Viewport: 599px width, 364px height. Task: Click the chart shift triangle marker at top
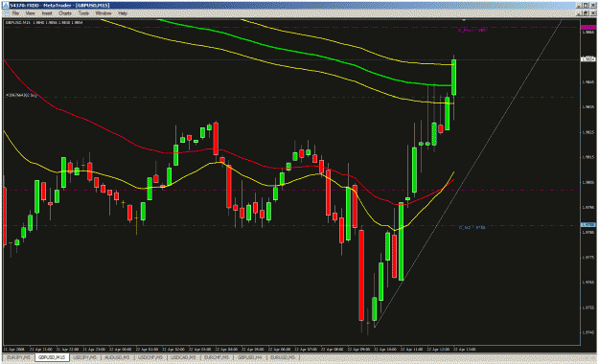[x=464, y=20]
